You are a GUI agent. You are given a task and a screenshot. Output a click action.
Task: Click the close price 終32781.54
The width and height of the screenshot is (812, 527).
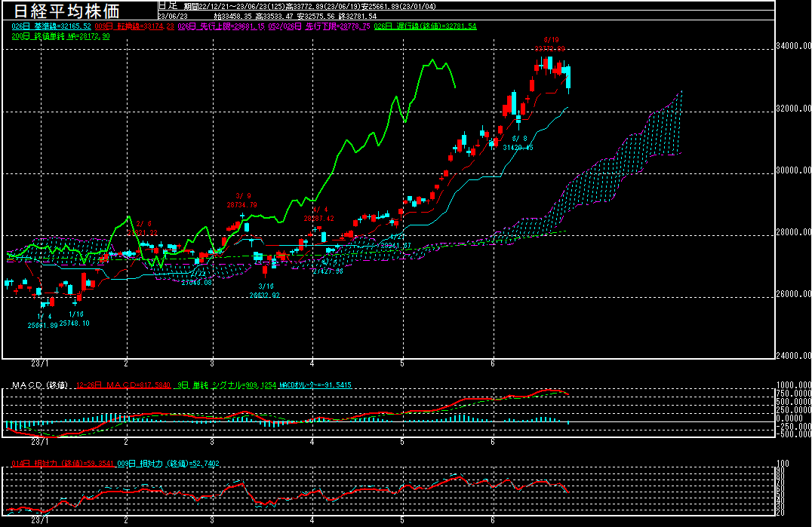(357, 16)
